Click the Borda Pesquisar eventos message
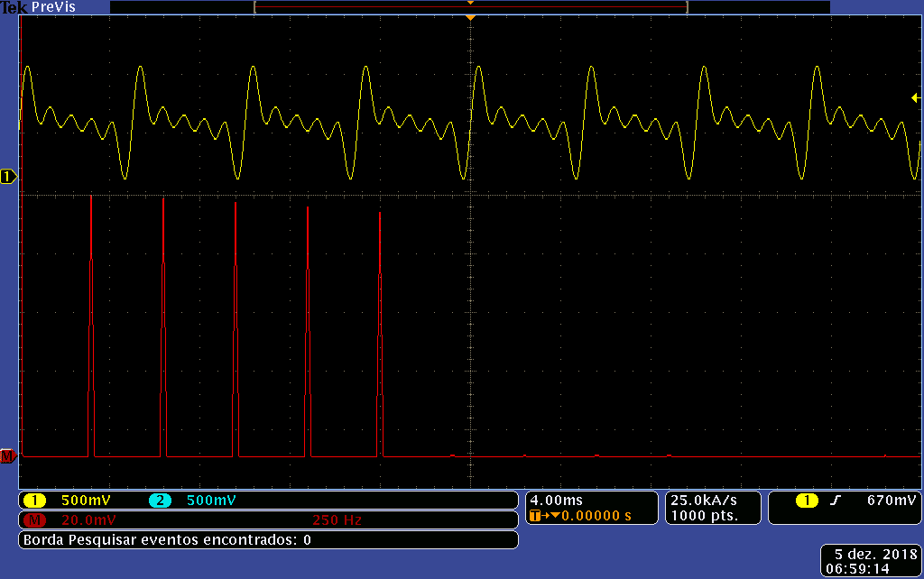 (167, 539)
